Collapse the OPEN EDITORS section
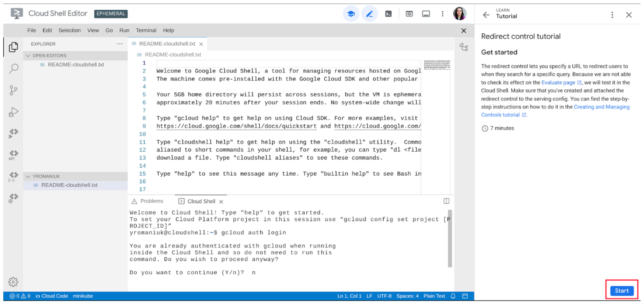Screen dimensions: 644x306 [x=28, y=56]
